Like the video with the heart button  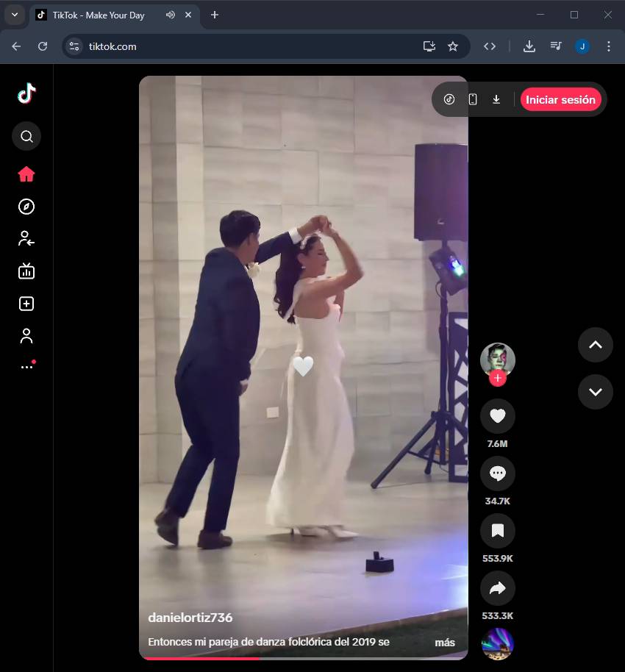(x=497, y=416)
